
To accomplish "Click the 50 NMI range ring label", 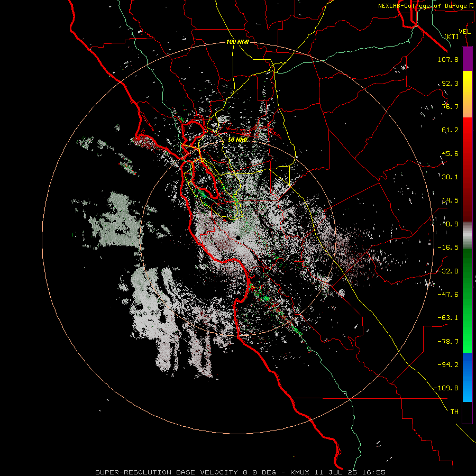I will [237, 140].
